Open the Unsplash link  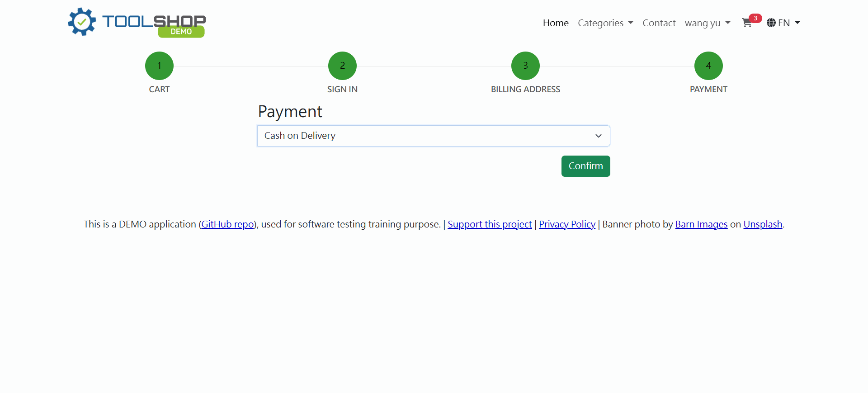coord(763,224)
